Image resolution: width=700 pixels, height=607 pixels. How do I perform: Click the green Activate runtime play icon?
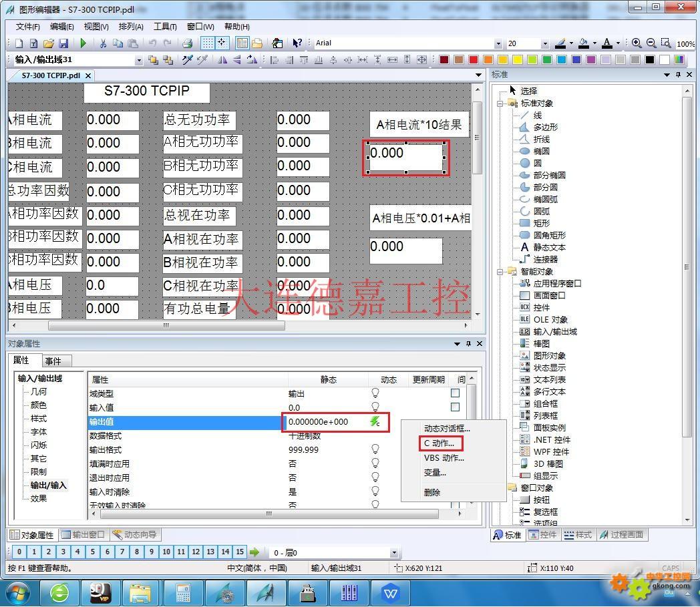tap(83, 43)
